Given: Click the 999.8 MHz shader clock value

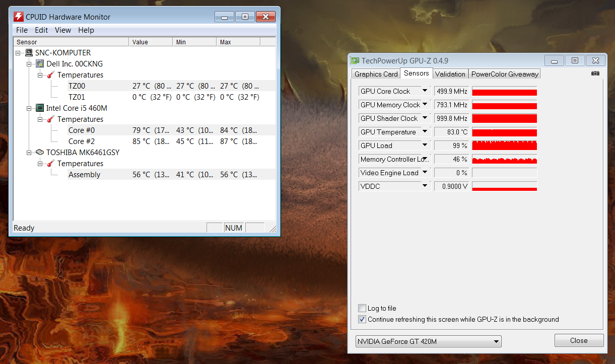Looking at the screenshot, I should tap(451, 118).
